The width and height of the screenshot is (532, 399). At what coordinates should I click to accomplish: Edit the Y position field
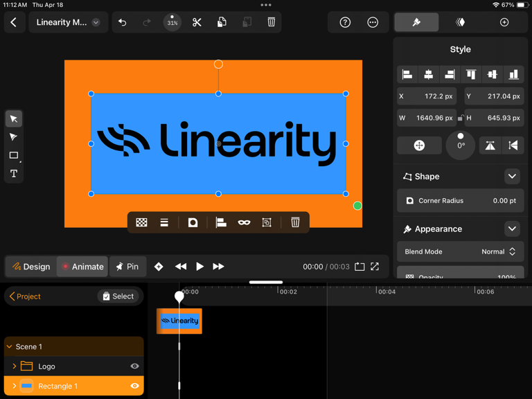click(x=495, y=96)
